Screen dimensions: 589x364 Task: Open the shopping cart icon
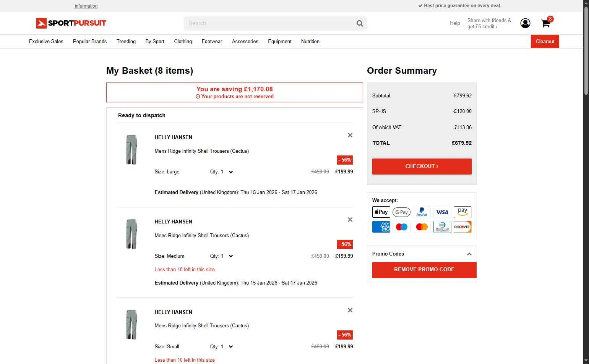click(x=546, y=23)
